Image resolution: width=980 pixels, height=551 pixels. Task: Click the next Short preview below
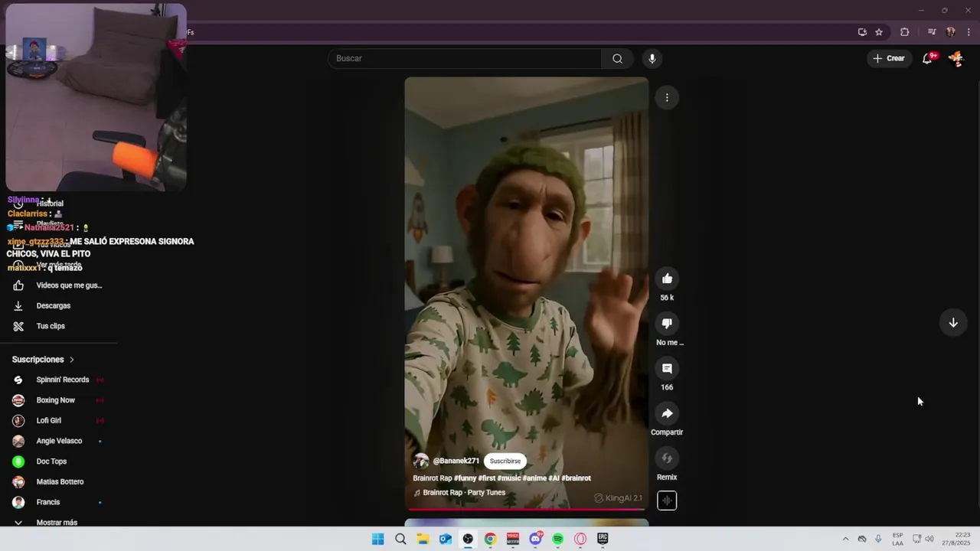coord(526,523)
